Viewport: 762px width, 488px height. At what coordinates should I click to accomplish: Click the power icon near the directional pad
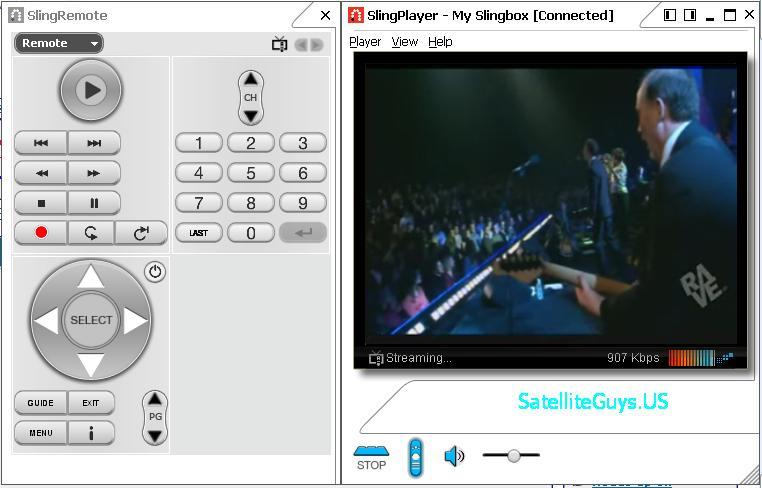click(x=155, y=272)
